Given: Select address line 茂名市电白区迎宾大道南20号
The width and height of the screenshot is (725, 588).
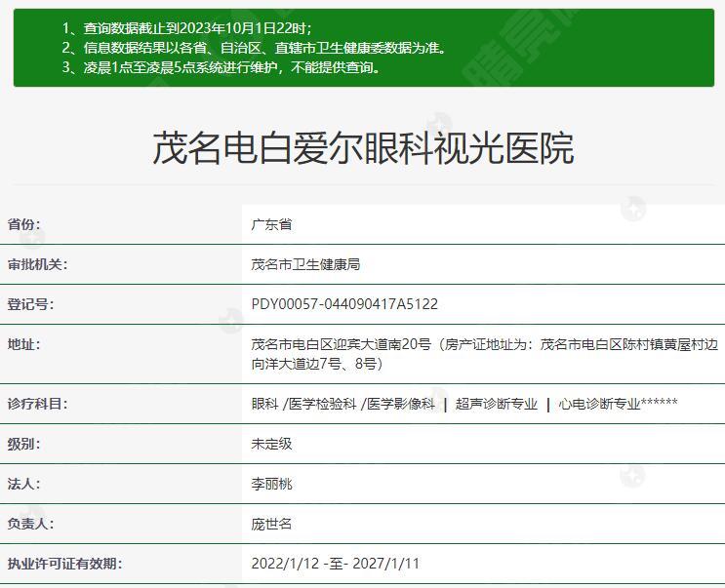Looking at the screenshot, I should (x=341, y=344).
